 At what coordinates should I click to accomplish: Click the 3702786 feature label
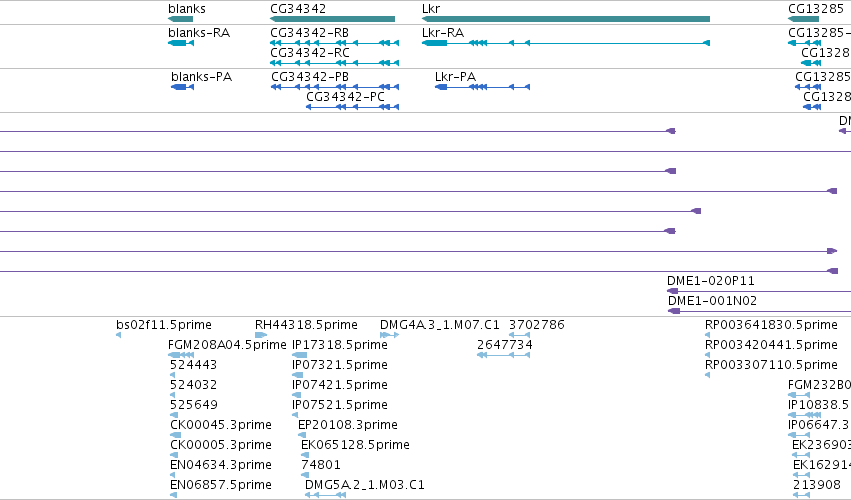click(537, 325)
